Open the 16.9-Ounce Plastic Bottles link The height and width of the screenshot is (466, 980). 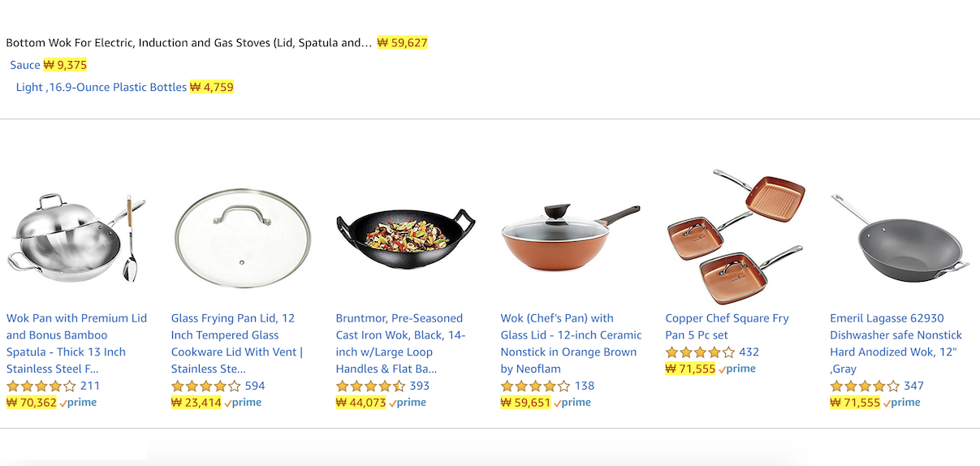(101, 87)
